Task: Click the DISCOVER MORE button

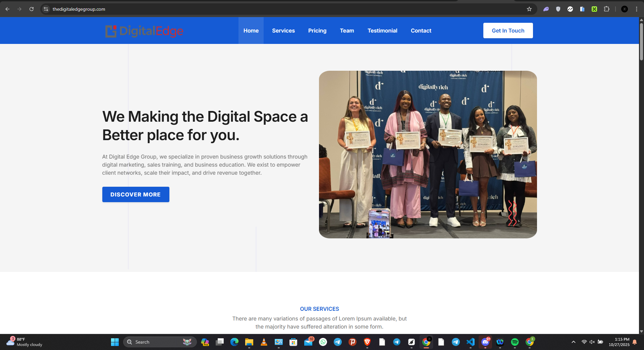Action: 136,194
